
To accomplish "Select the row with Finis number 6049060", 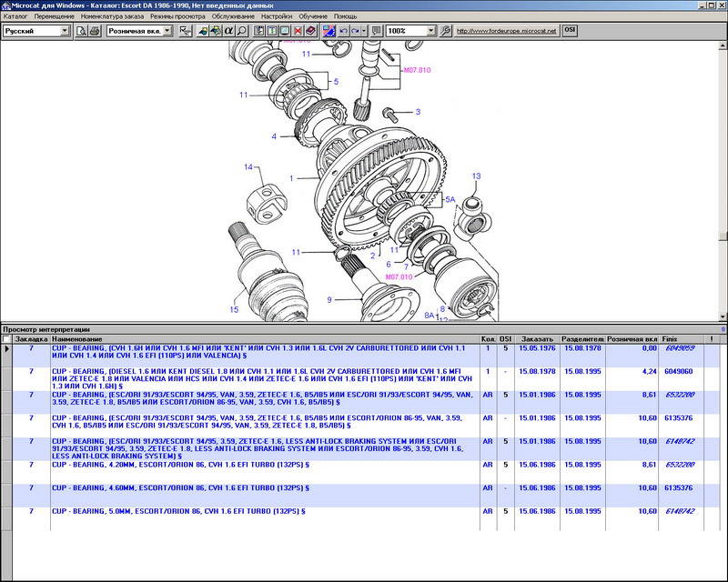I will [x=367, y=378].
